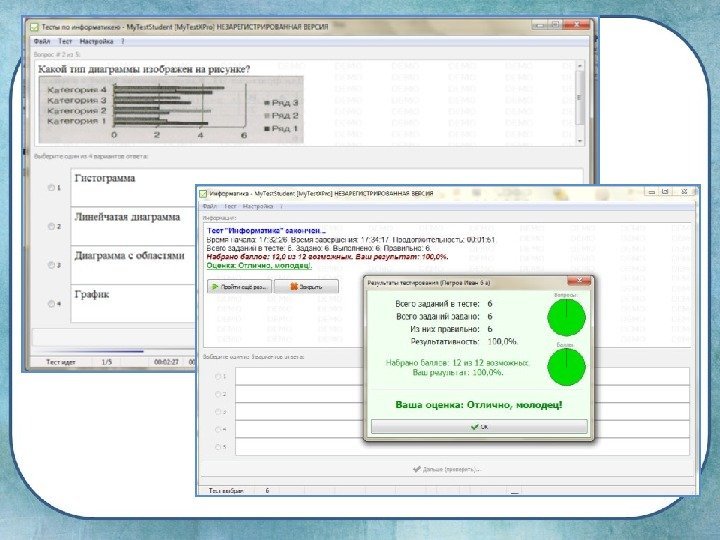Select radio button 1 in Информатика window

point(218,377)
